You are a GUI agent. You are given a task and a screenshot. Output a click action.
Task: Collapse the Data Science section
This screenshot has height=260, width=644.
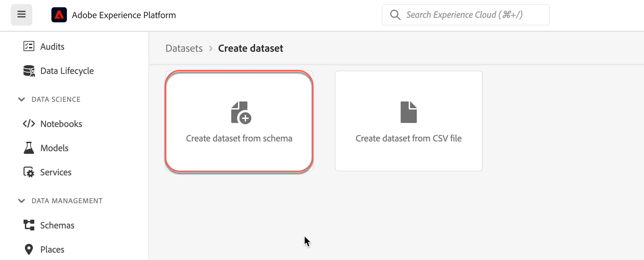point(22,99)
